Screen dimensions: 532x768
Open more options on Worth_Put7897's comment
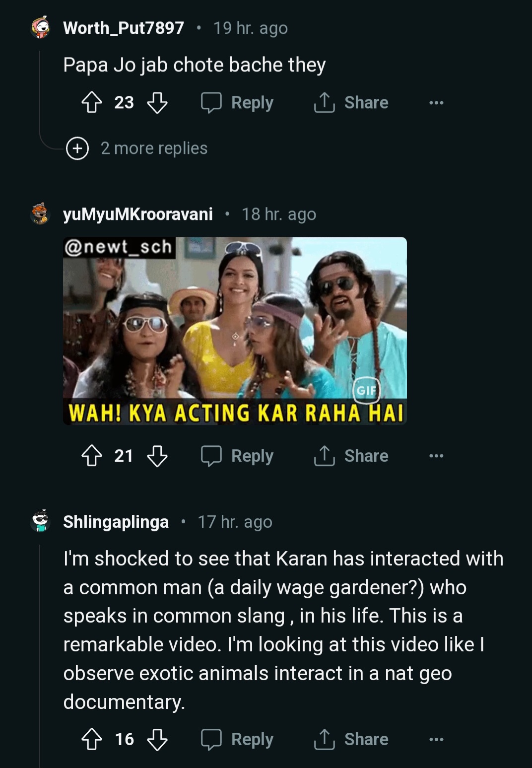click(x=436, y=103)
